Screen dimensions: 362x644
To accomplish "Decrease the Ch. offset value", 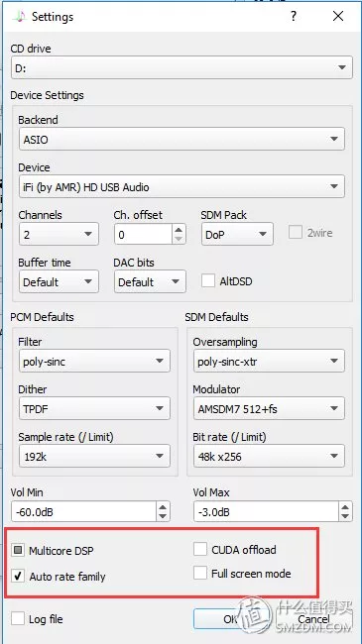I will 179,239.
